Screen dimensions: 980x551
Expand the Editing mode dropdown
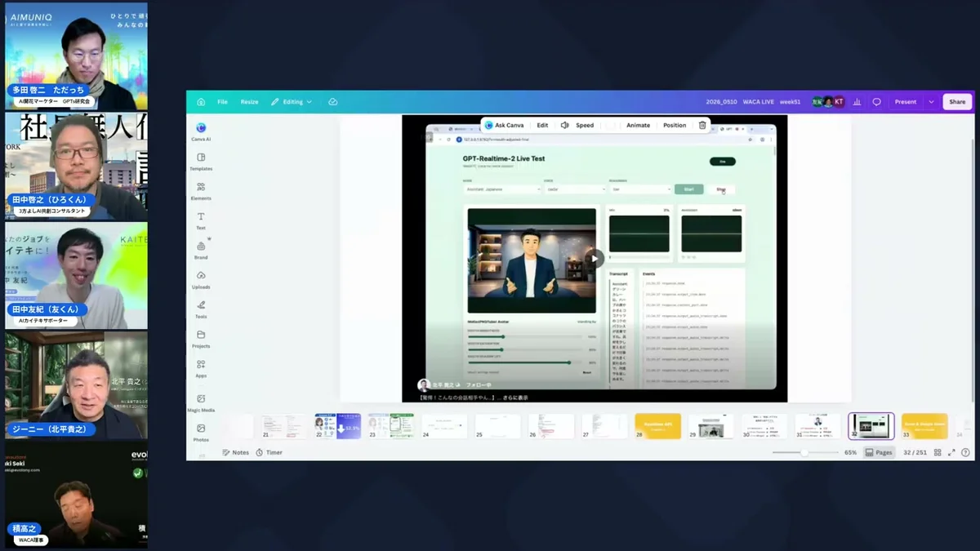(292, 102)
